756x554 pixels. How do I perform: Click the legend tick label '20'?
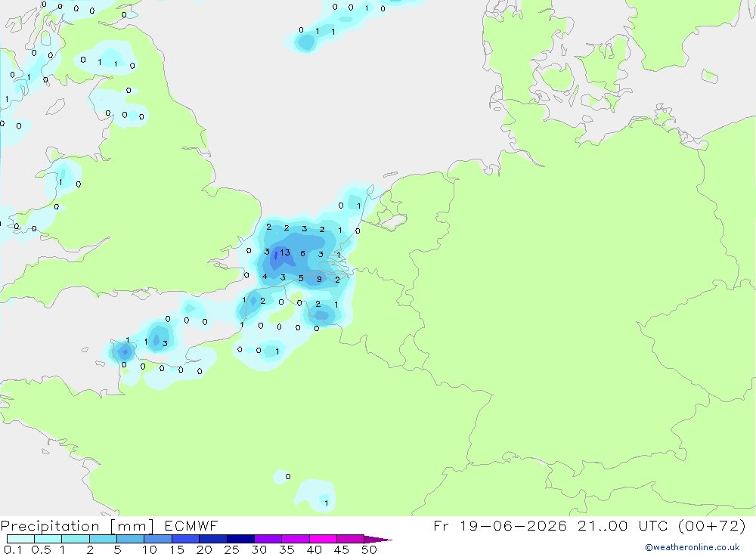tap(204, 549)
